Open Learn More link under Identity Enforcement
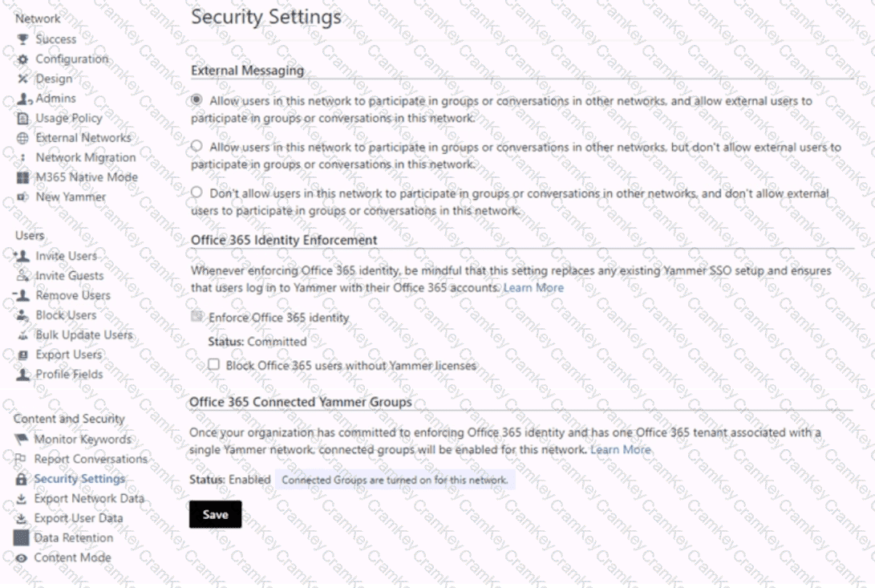 [533, 287]
